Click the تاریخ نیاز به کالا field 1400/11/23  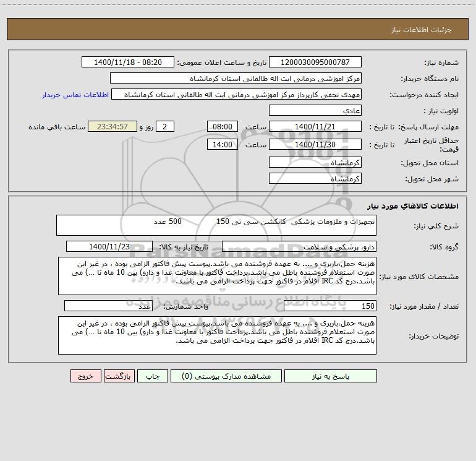(109, 246)
